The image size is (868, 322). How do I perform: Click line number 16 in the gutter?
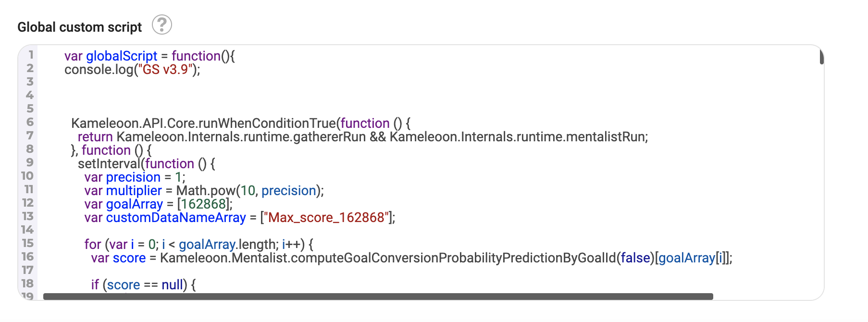coord(27,257)
